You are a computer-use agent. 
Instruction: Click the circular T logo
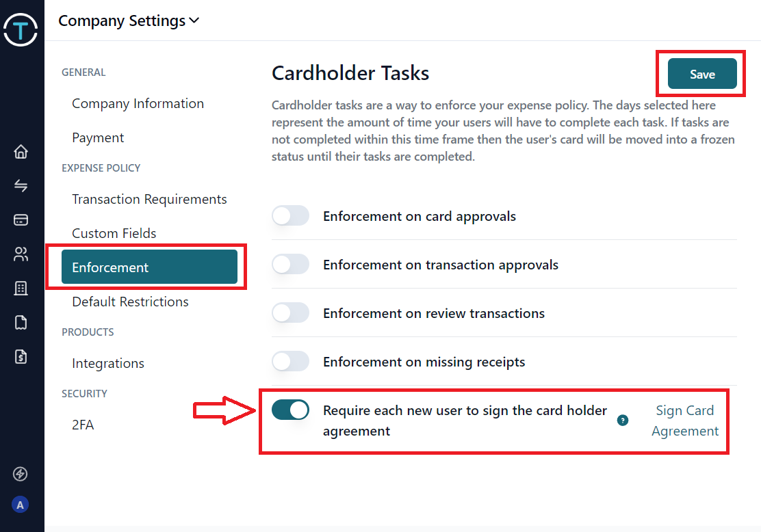[x=21, y=29]
